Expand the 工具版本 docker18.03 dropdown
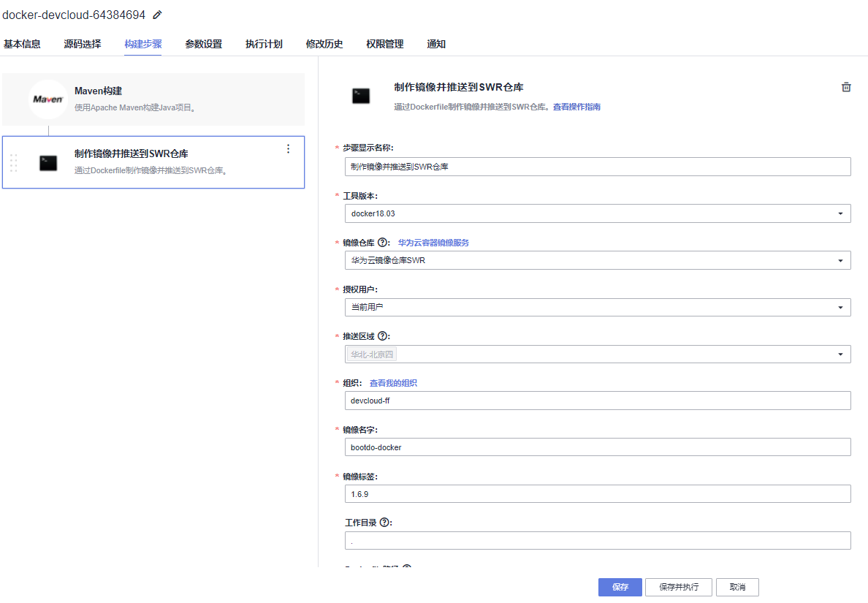The image size is (868, 603). (x=598, y=213)
